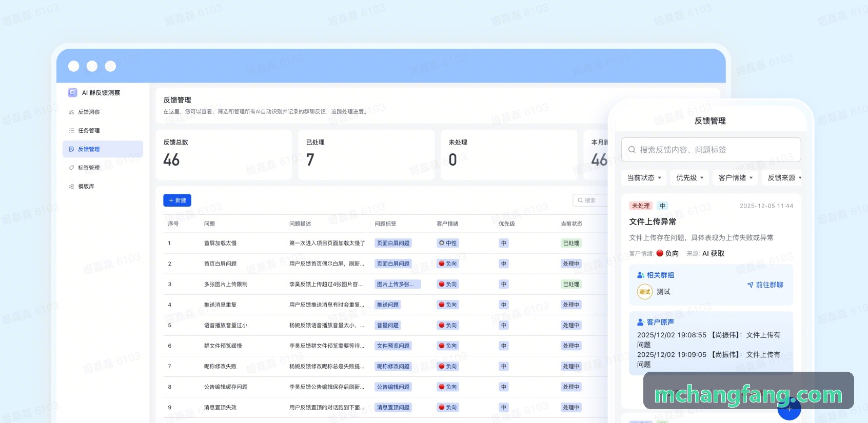Screen dimensions: 868x423
Task: Click the 消息置顶问题 tag
Action: coord(393,407)
